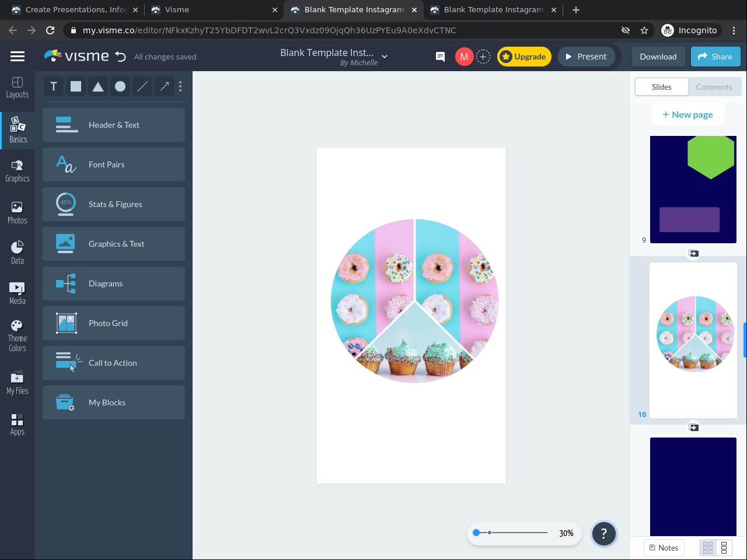This screenshot has height=560, width=747.
Task: Select slide 9 thumbnail
Action: [693, 190]
